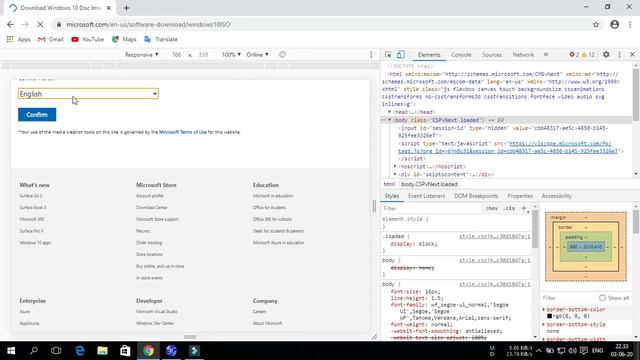The width and height of the screenshot is (640, 360).
Task: Click the volume icon in tray
Action: tap(572, 351)
